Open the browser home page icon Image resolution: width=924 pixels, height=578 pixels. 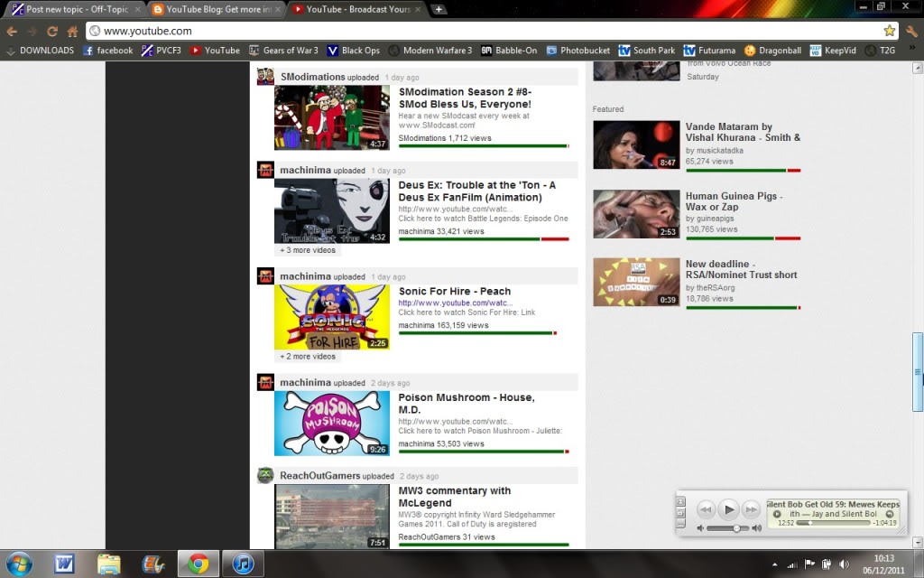(72, 32)
